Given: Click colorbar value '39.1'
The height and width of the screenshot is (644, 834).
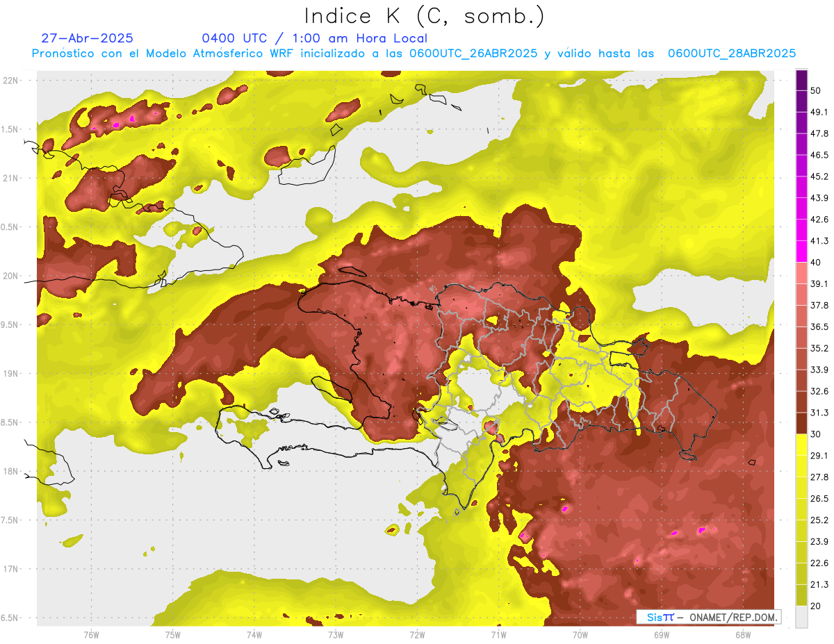Looking at the screenshot, I should [x=819, y=284].
